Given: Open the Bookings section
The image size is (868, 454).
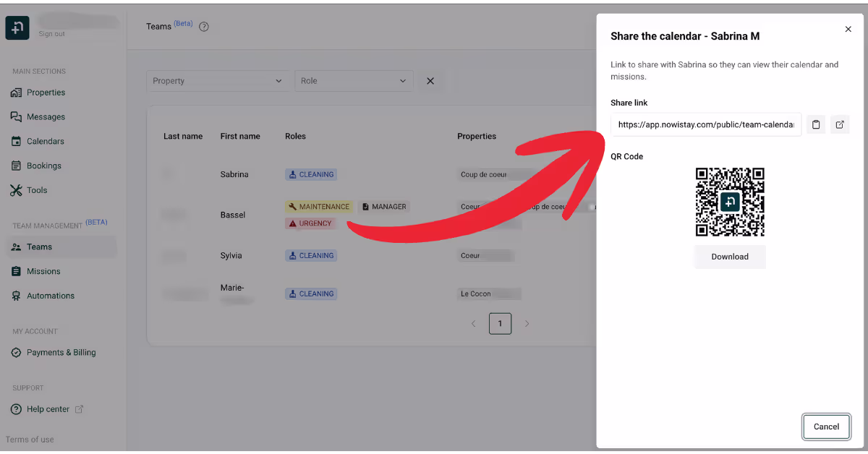Looking at the screenshot, I should (x=44, y=166).
